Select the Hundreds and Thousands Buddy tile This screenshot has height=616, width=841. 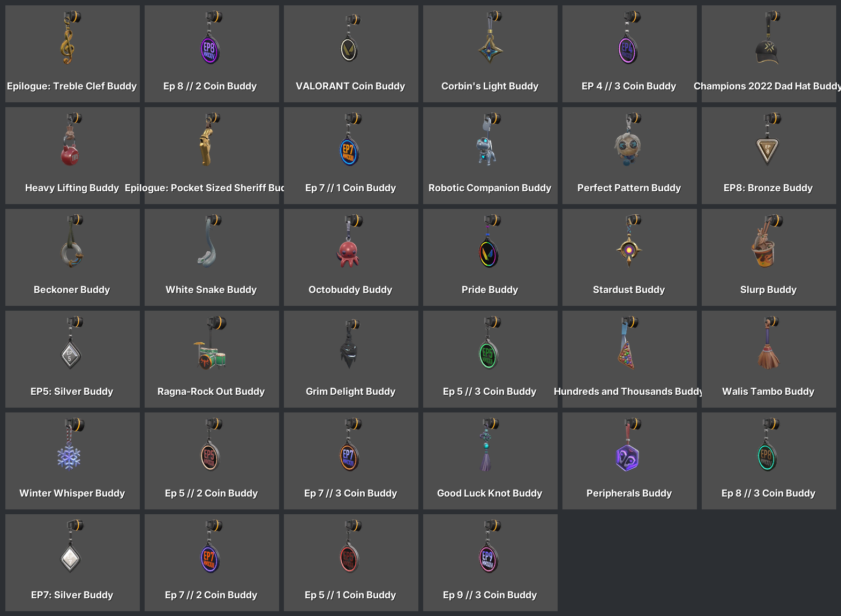click(x=629, y=359)
